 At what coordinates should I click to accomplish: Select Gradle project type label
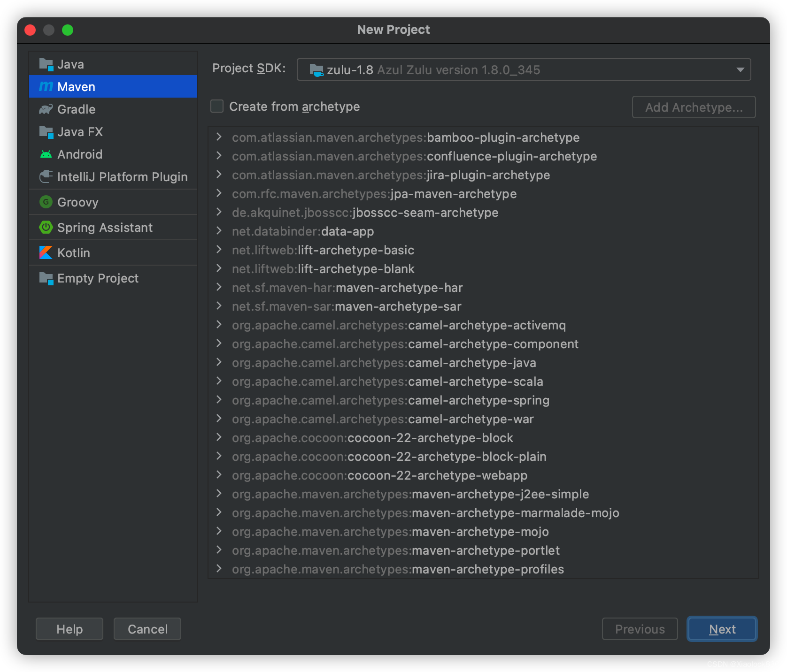click(x=76, y=109)
